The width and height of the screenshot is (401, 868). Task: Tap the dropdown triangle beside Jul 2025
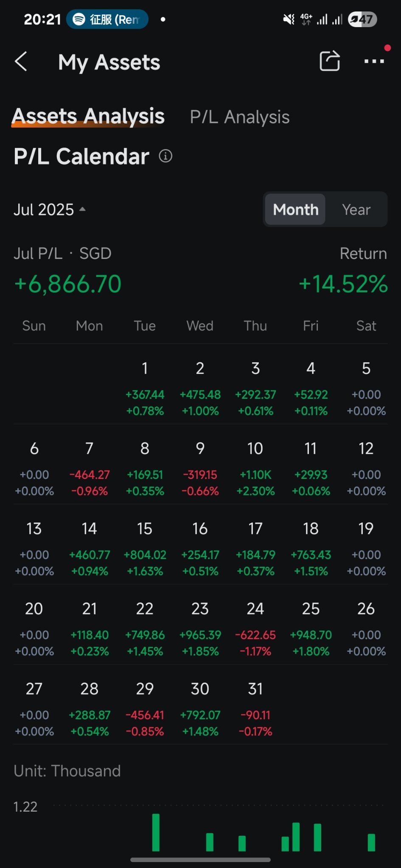coord(82,209)
